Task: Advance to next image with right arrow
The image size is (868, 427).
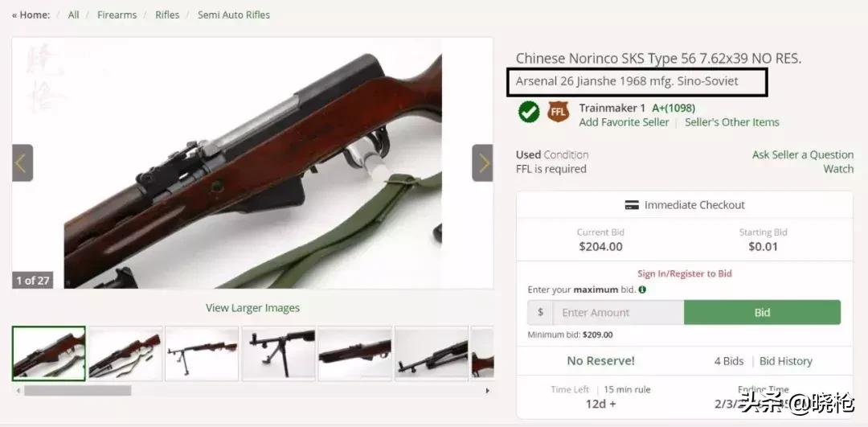Action: tap(483, 162)
